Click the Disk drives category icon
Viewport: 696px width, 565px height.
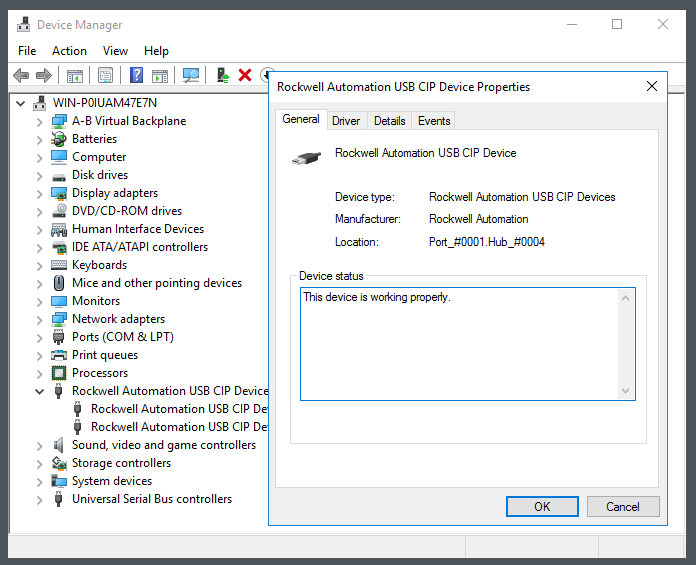(x=59, y=177)
